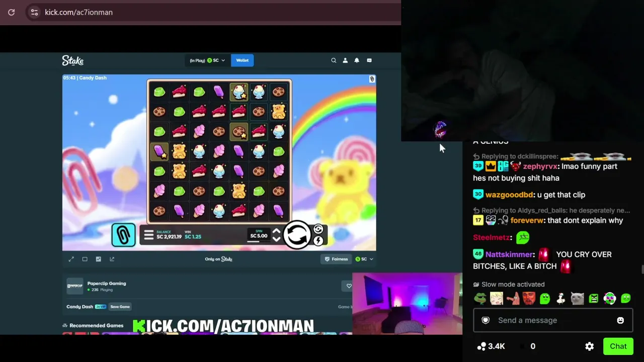
Task: Insert the grey cat emote
Action: 577,299
